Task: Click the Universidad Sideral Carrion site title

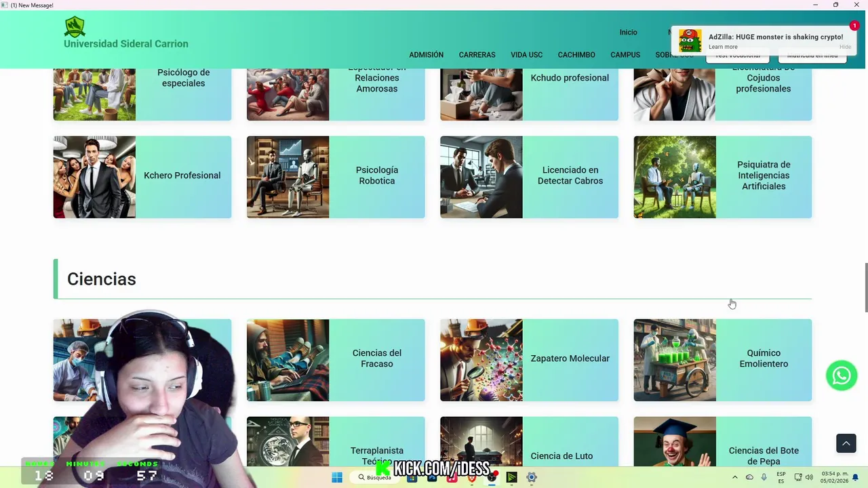Action: (x=126, y=44)
